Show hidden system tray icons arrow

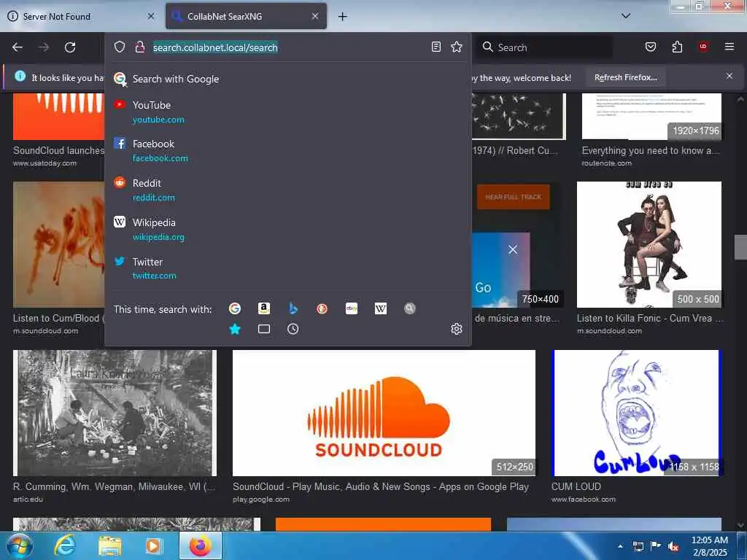620,546
